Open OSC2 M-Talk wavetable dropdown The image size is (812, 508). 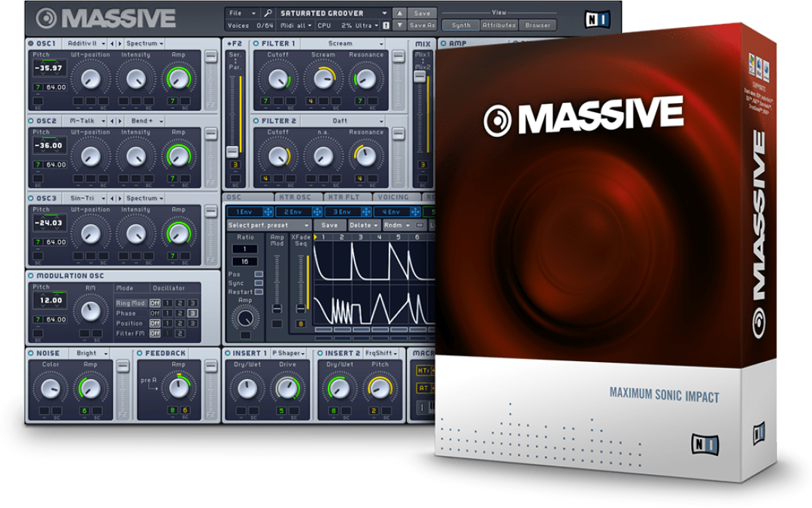(86, 120)
